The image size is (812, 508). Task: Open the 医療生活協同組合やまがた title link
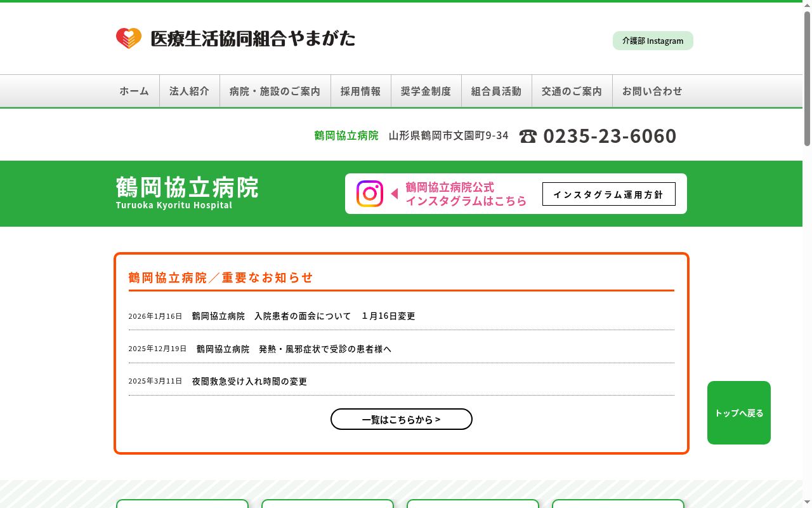tap(252, 39)
